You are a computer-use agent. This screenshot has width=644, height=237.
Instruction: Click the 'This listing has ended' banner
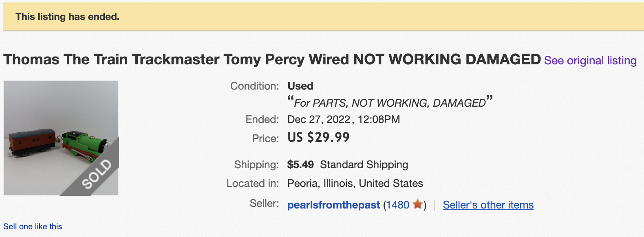[x=68, y=17]
